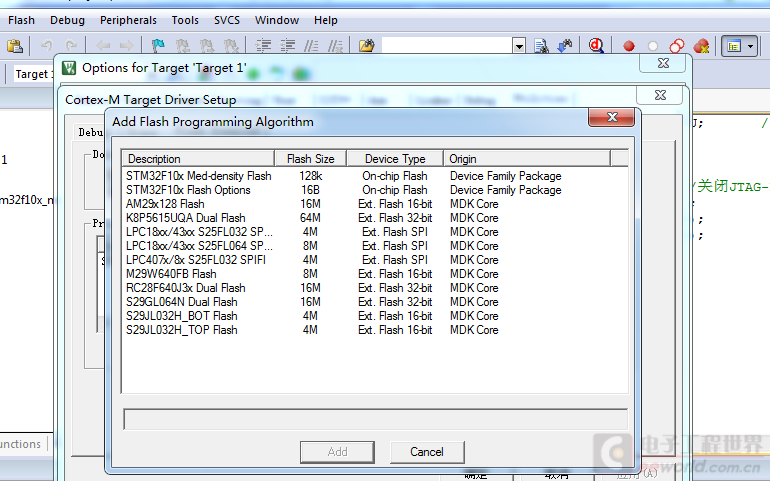Screen dimensions: 770x481
Task: Click the Add button
Action: [337, 452]
